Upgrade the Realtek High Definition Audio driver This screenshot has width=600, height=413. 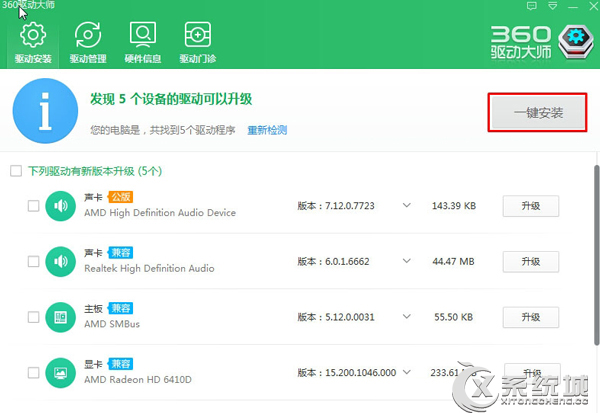pyautogui.click(x=531, y=261)
